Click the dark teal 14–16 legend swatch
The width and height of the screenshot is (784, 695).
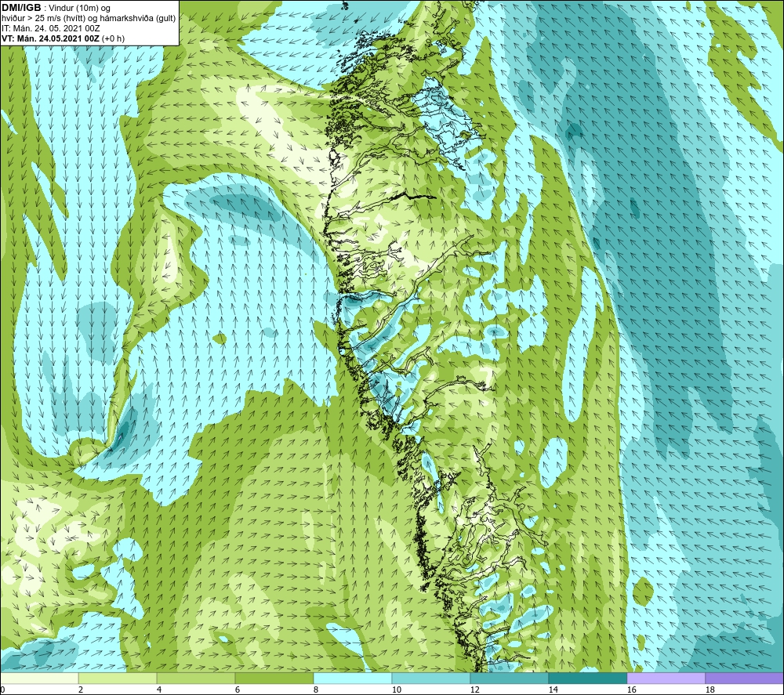click(588, 678)
